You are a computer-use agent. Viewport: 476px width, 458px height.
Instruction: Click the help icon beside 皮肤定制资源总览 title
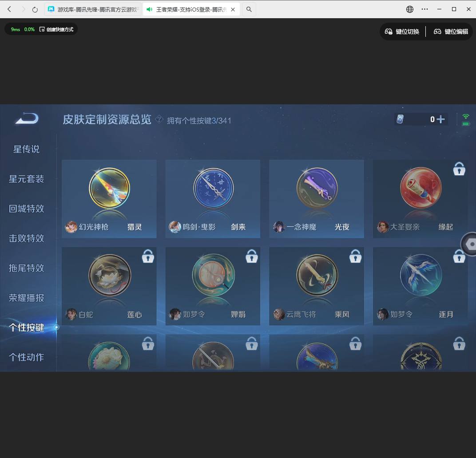coord(159,120)
